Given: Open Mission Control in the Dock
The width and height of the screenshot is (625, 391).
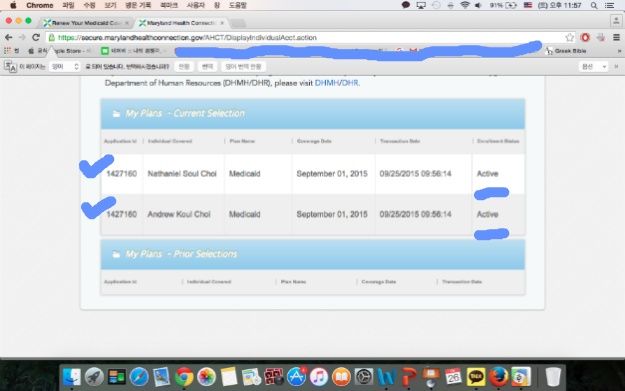Looking at the screenshot, I should tap(116, 377).
